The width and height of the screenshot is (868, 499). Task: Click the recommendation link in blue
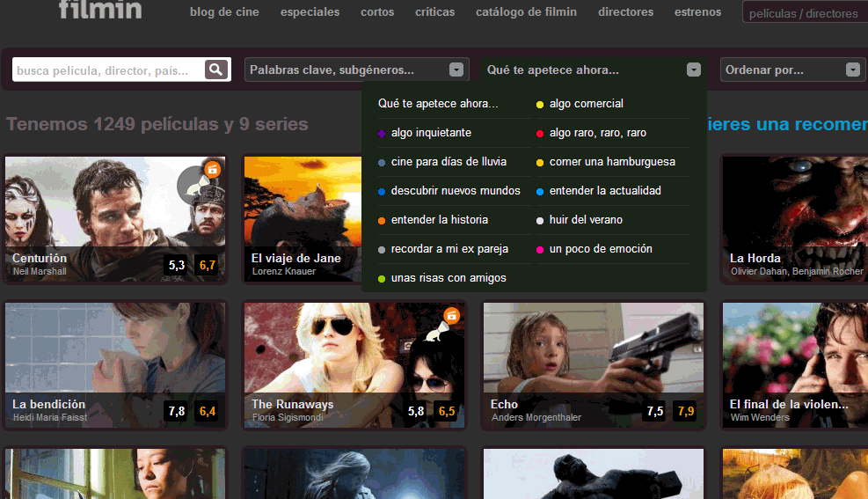788,124
